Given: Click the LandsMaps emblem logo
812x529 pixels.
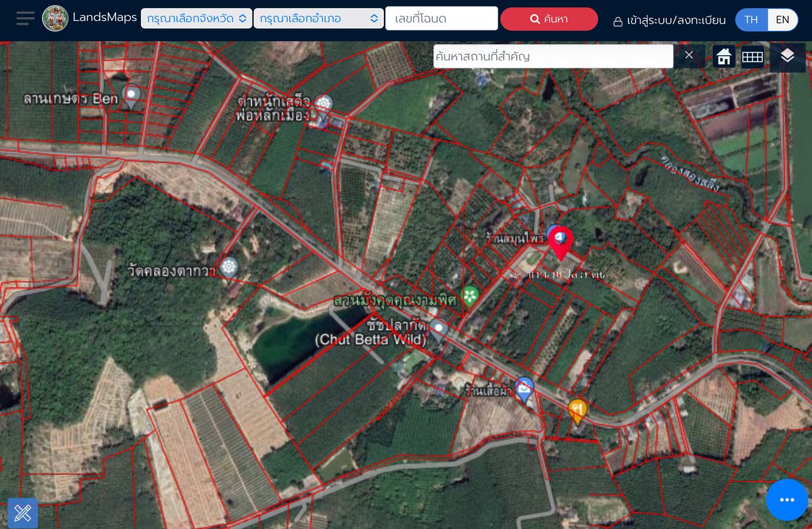Looking at the screenshot, I should point(55,18).
